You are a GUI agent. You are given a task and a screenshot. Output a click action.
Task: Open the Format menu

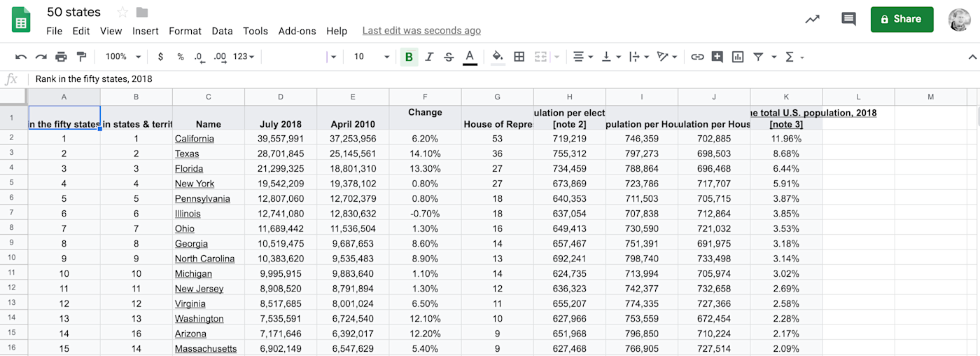coord(185,31)
